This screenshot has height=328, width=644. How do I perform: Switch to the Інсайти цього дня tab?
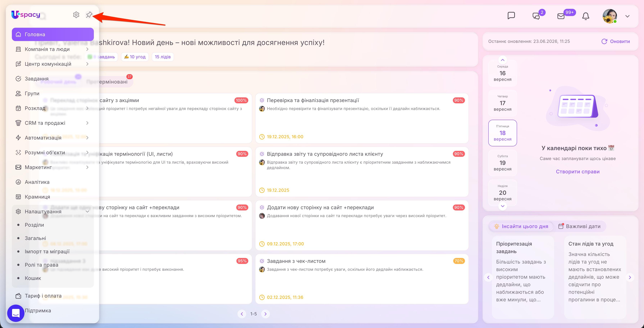click(521, 226)
